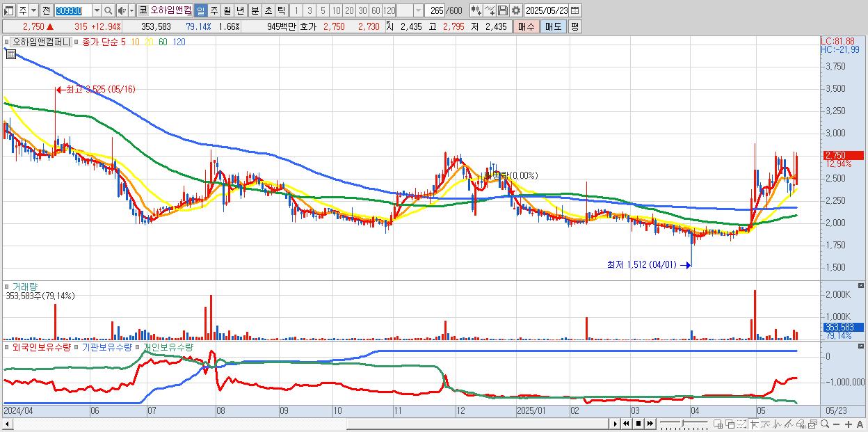Click rewind button in bottom controls

[626, 424]
